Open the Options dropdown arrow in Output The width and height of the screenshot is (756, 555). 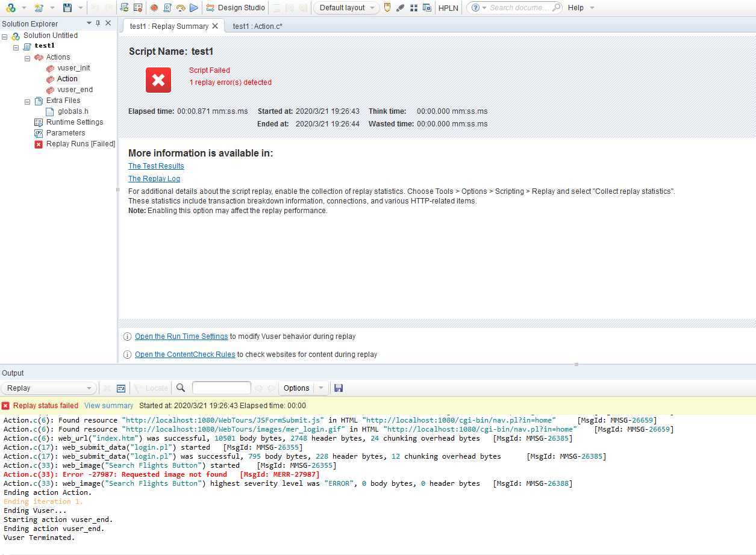[321, 388]
